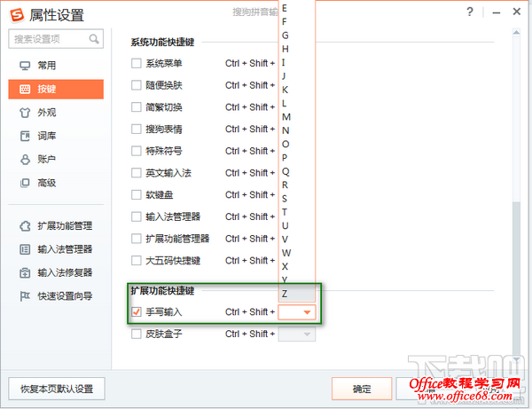
Task: Click the repair kit icon beside 输入法修复器
Action: [x=25, y=272]
